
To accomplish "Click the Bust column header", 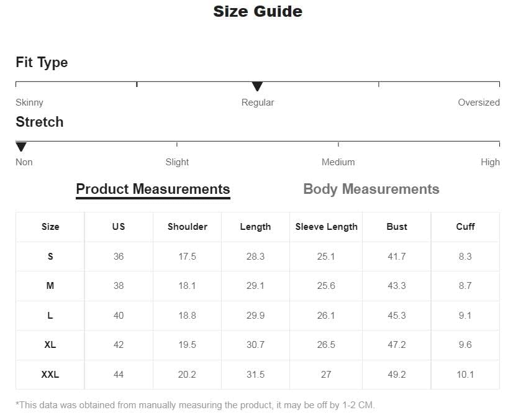I will tap(397, 227).
